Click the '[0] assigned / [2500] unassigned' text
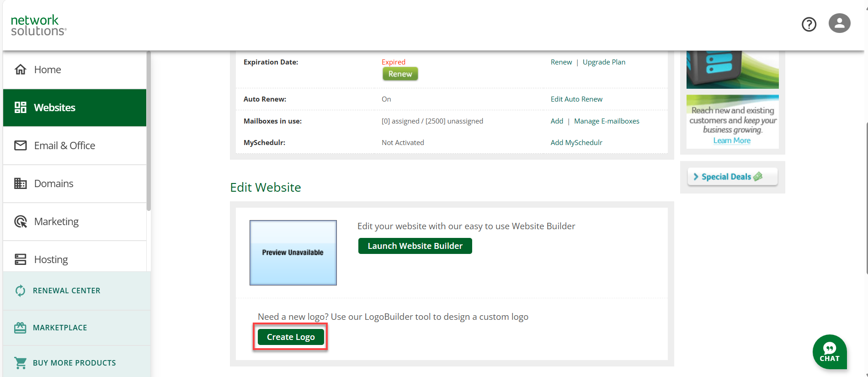868x377 pixels. pos(432,121)
